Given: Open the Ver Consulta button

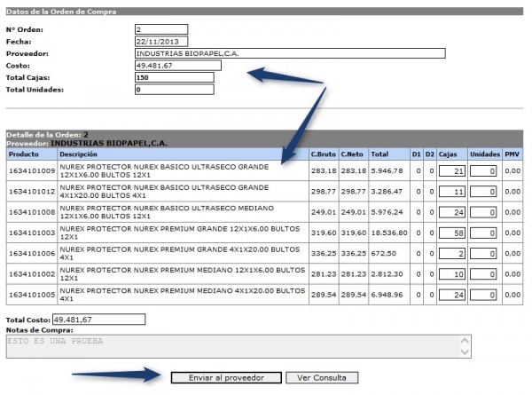Looking at the screenshot, I should [x=322, y=377].
